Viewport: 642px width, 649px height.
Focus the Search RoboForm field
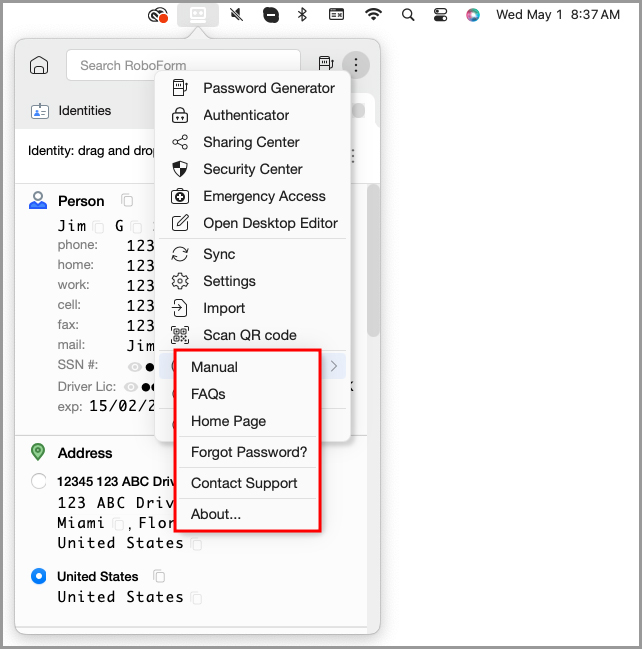point(183,65)
